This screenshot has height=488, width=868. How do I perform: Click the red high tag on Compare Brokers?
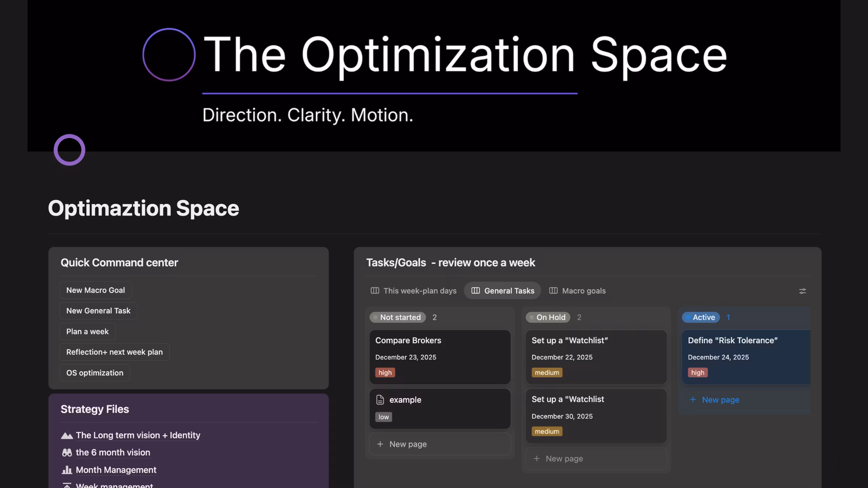(385, 373)
